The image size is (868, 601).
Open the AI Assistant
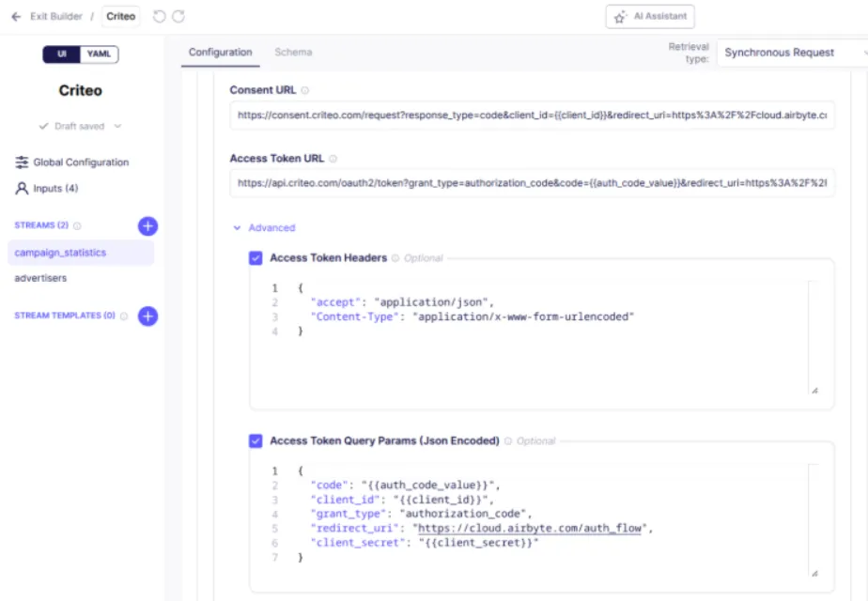pyautogui.click(x=649, y=16)
